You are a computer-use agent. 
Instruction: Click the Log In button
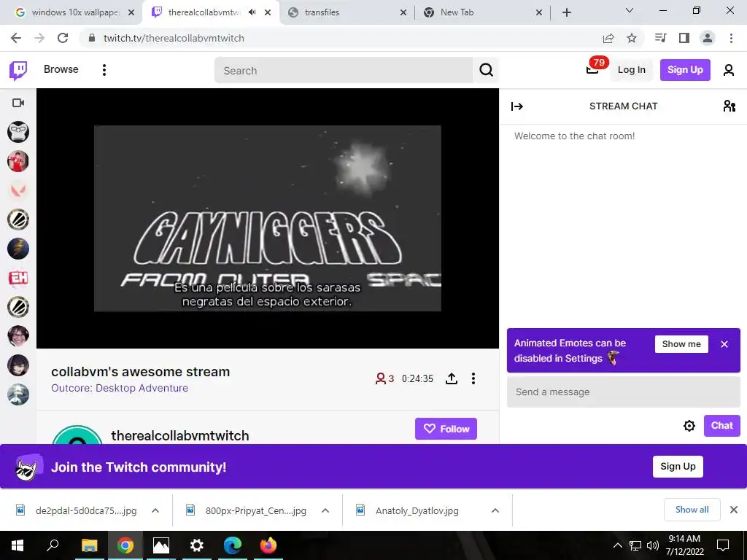(631, 70)
